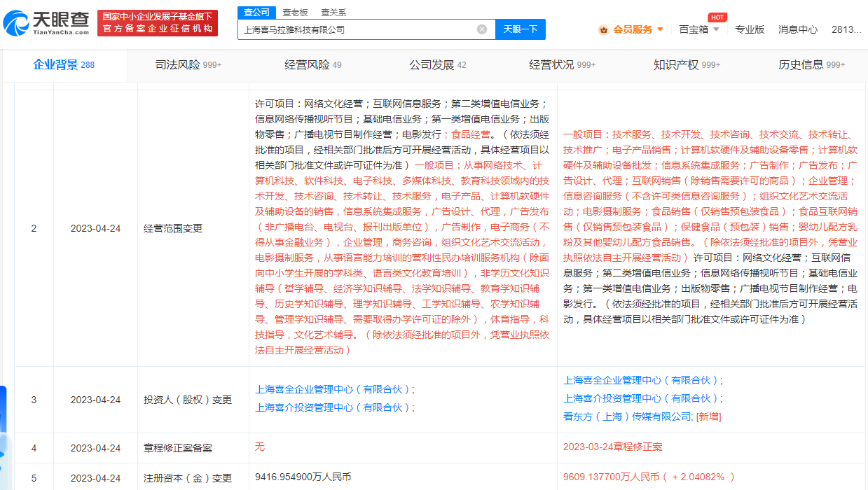
Task: Click the 天眼一下 search button
Action: point(521,29)
